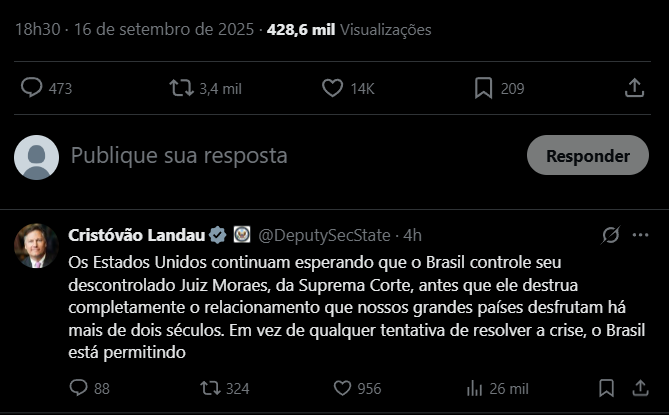Open the Grok icon on Landau's reply

point(610,236)
